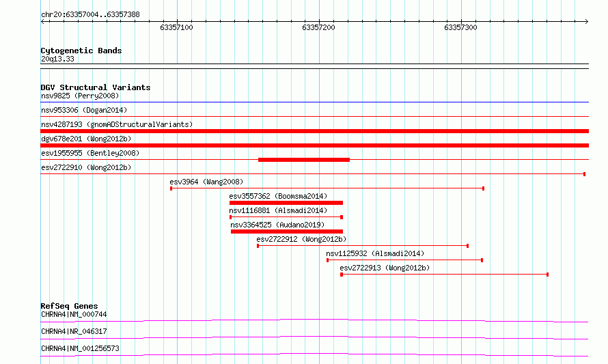Viewport: 608px width, 364px height.
Task: Open the nsv953306 (Dogan2014) variant
Action: (x=84, y=110)
